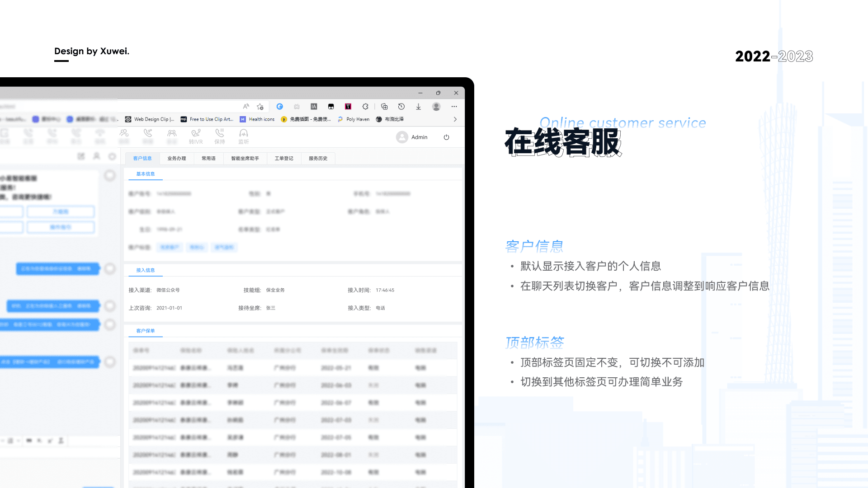
Task: Open the 服务历史 tab
Action: pyautogui.click(x=318, y=159)
